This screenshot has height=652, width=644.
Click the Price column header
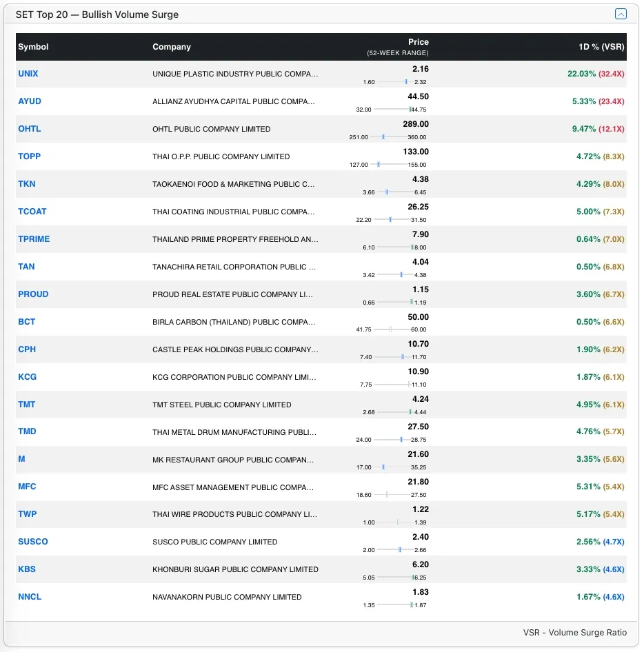tap(418, 42)
